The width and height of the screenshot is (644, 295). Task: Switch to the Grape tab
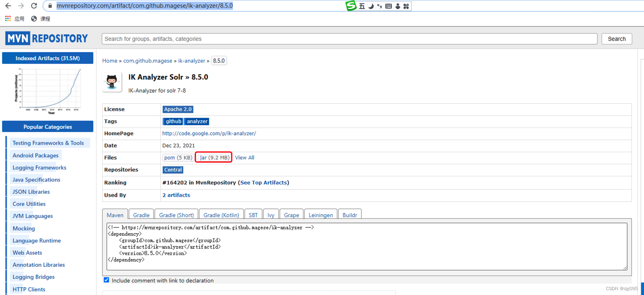(292, 215)
